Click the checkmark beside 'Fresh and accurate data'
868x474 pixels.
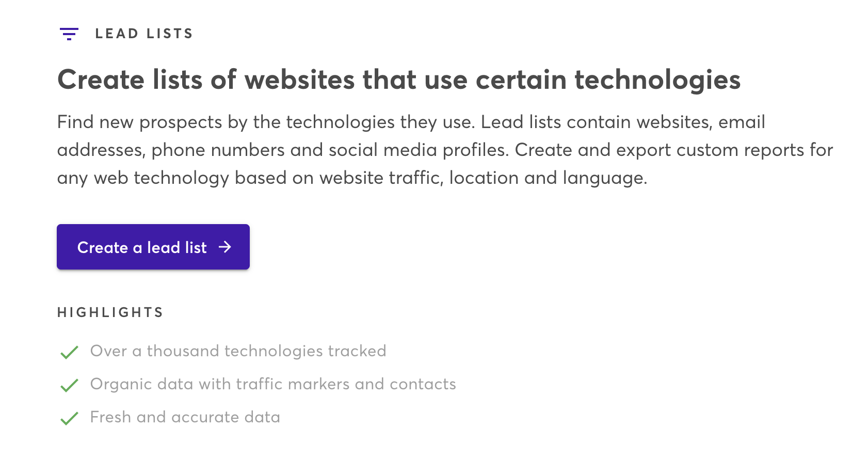pyautogui.click(x=69, y=418)
